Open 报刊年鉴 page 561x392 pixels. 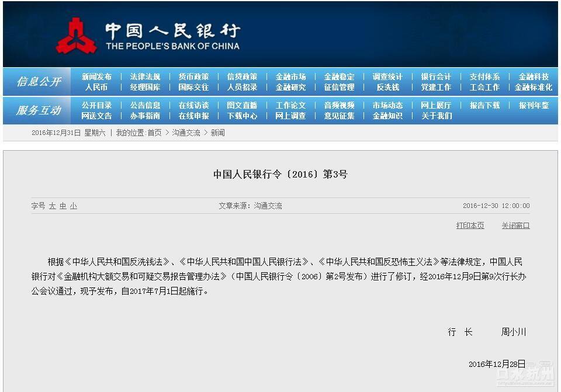click(534, 106)
